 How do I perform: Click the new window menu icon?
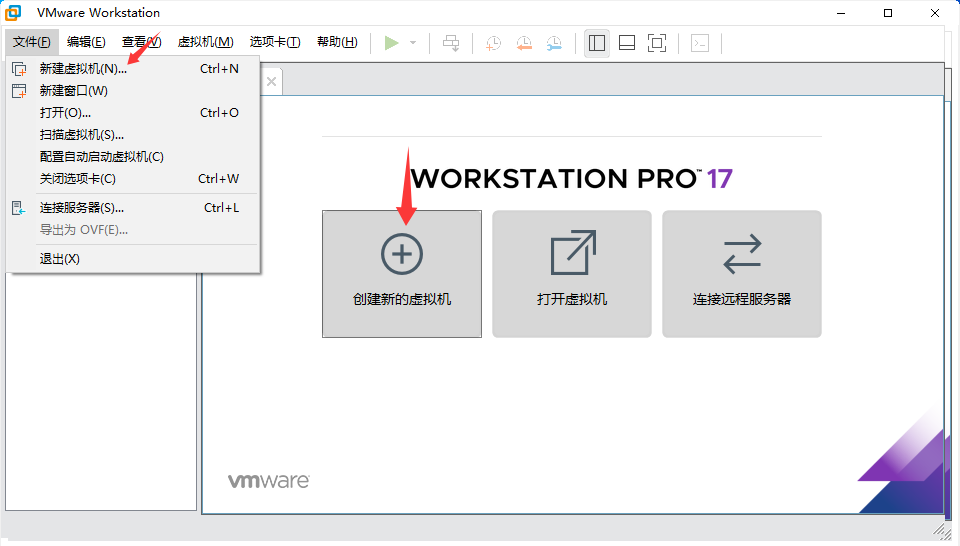(x=20, y=91)
